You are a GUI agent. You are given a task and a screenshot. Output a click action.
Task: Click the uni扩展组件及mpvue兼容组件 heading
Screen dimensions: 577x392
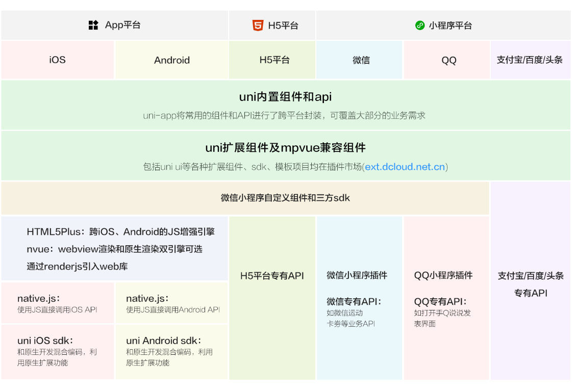point(286,148)
